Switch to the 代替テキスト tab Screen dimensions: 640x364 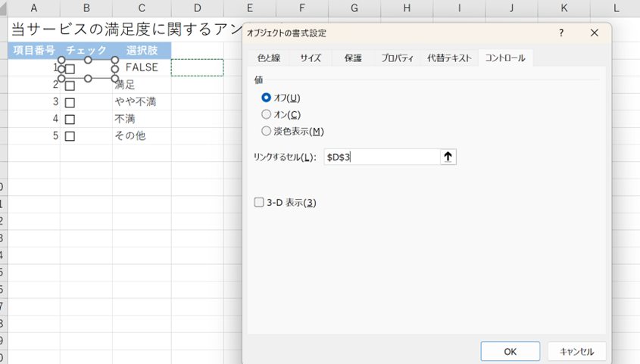[449, 58]
